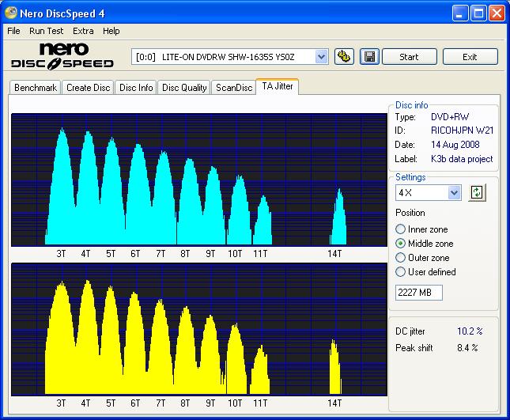
Task: Click the Nero Disc Speed logo
Action: point(62,56)
